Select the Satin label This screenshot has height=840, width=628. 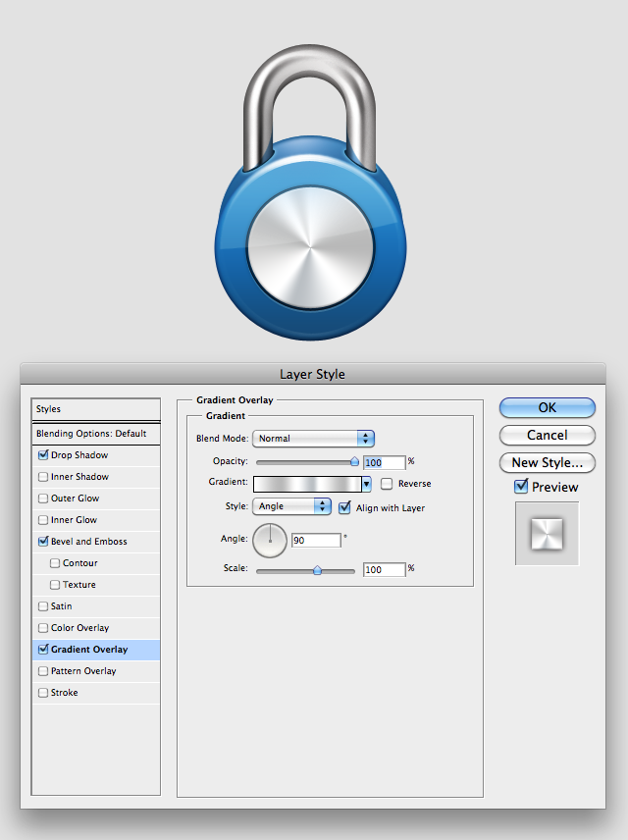[x=61, y=605]
